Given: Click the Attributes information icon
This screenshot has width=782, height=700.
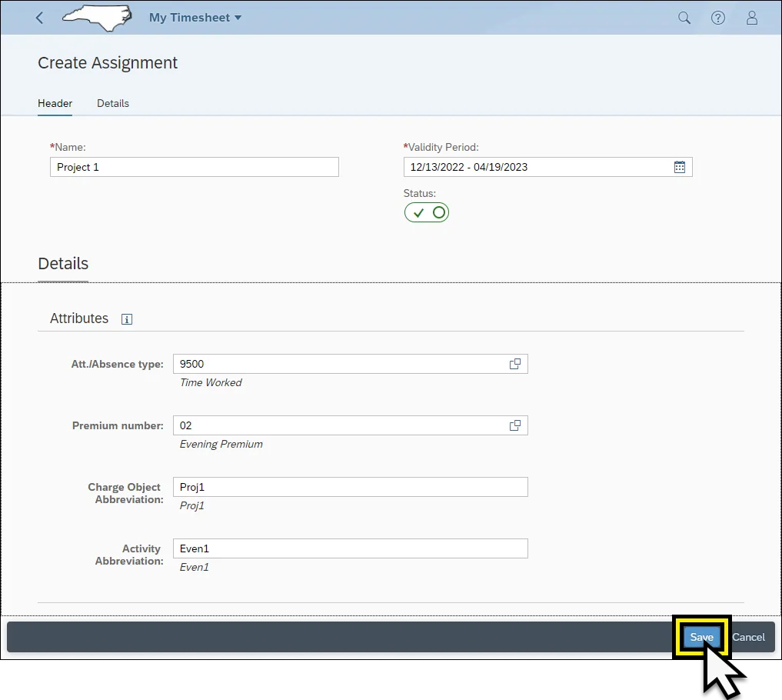Looking at the screenshot, I should [127, 319].
